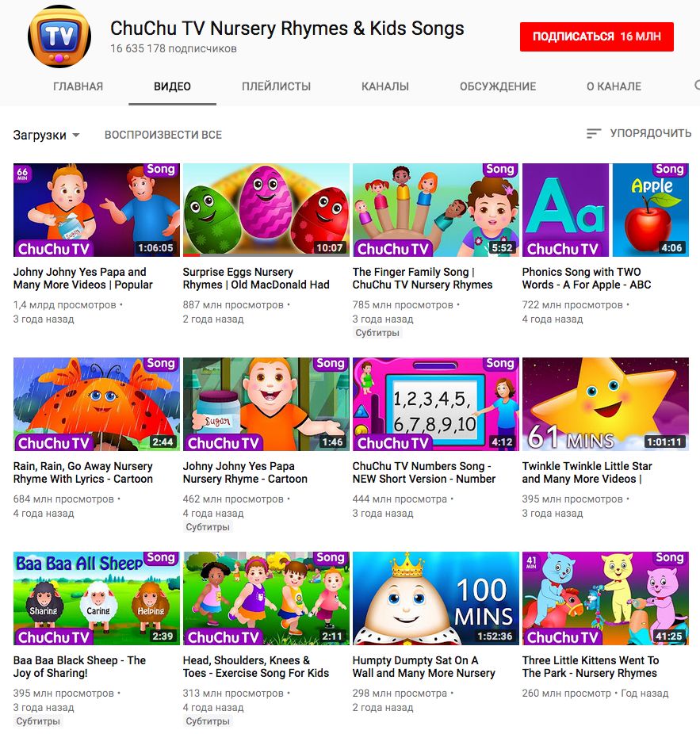Image resolution: width=700 pixels, height=734 pixels.
Task: Open the Humpty Dumpty 100 MINS thumbnail
Action: pos(435,598)
